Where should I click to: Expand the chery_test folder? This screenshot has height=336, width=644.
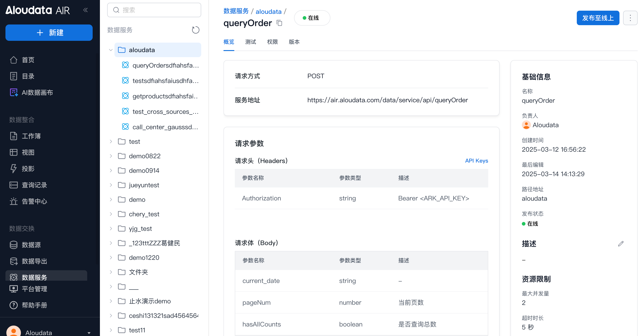[111, 214]
